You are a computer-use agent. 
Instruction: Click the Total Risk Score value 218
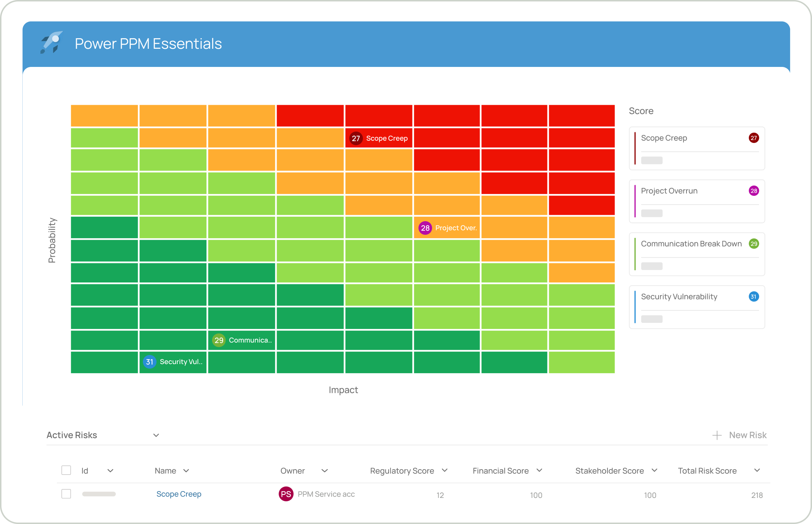[x=757, y=495]
